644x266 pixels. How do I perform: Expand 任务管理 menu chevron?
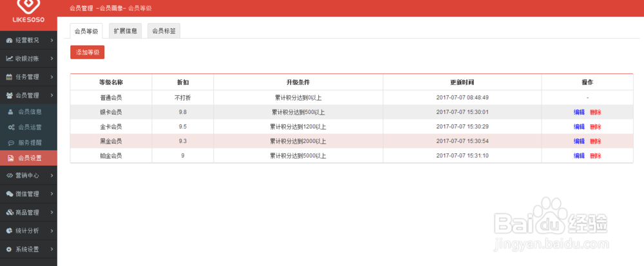(x=52, y=77)
